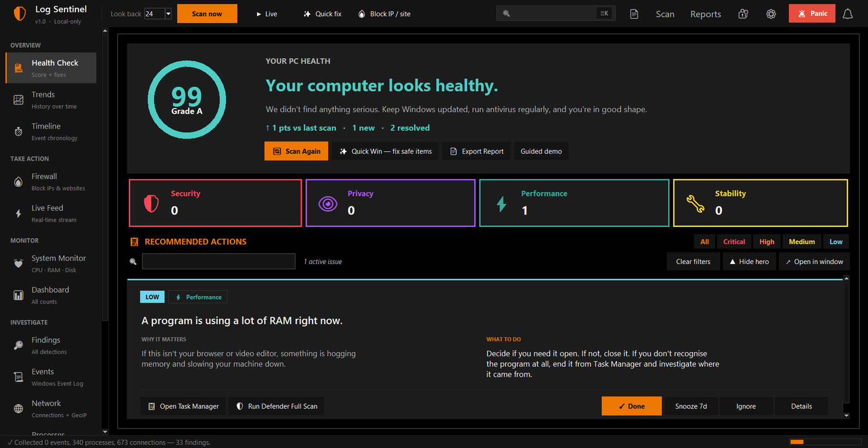Click Open in window
This screenshot has width=868, height=448.
tap(814, 262)
